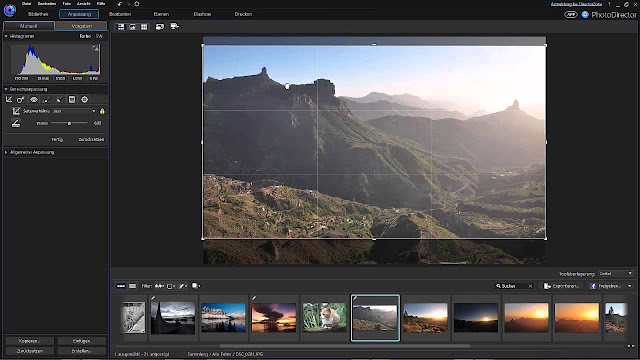Image resolution: width=640 pixels, height=360 pixels.
Task: Switch to the grid view mode icon
Action: tap(144, 27)
